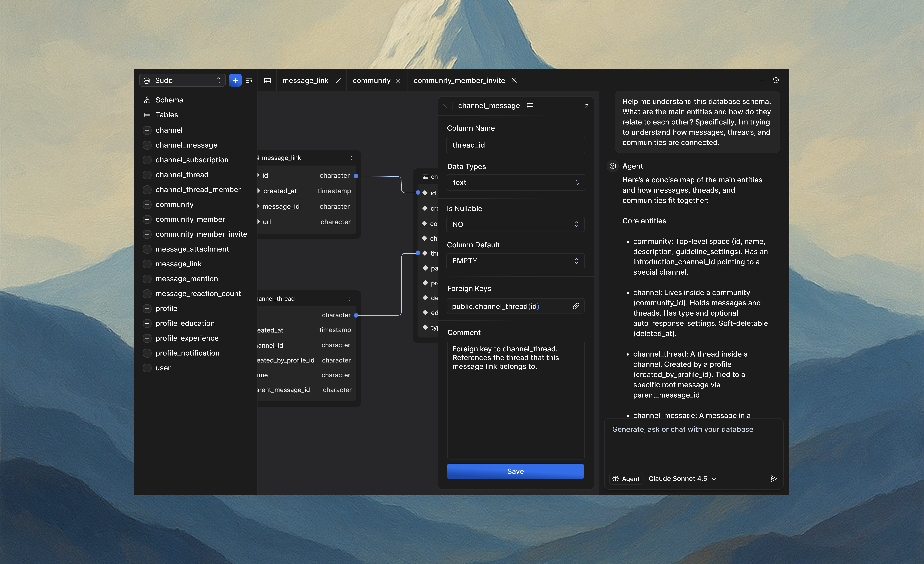Image resolution: width=924 pixels, height=564 pixels.
Task: Open the table view icon before the message_link tab
Action: coord(267,81)
